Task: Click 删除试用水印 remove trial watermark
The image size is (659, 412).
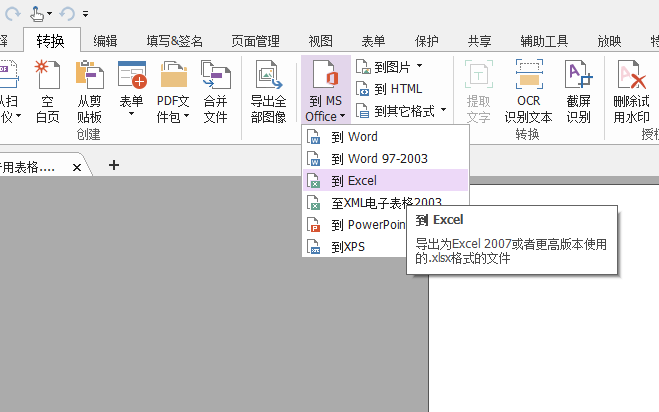Action: pos(631,92)
